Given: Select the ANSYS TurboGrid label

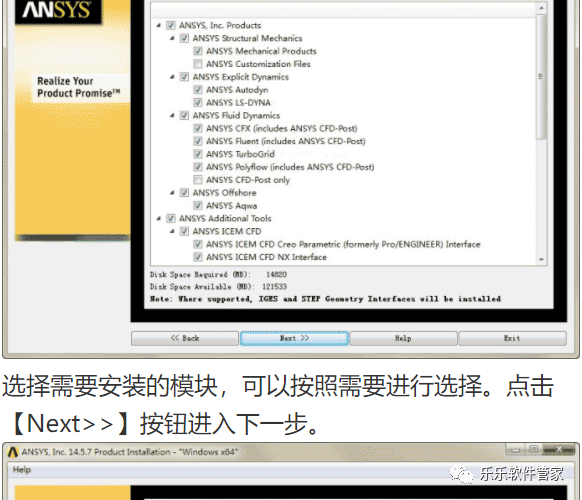Looking at the screenshot, I should [x=241, y=154].
